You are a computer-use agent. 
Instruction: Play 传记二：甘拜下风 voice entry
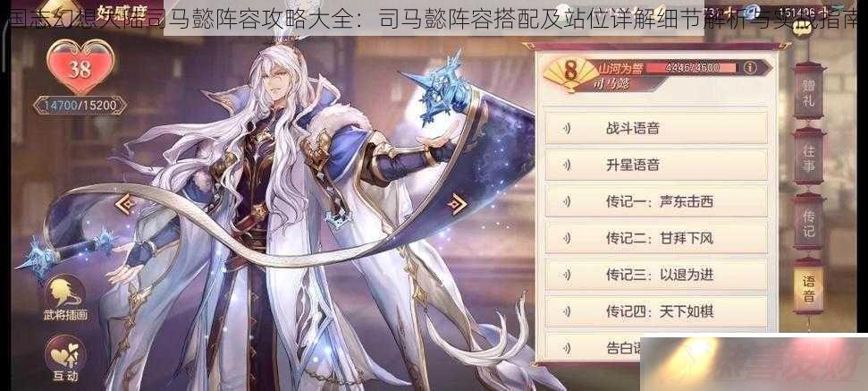(x=656, y=239)
